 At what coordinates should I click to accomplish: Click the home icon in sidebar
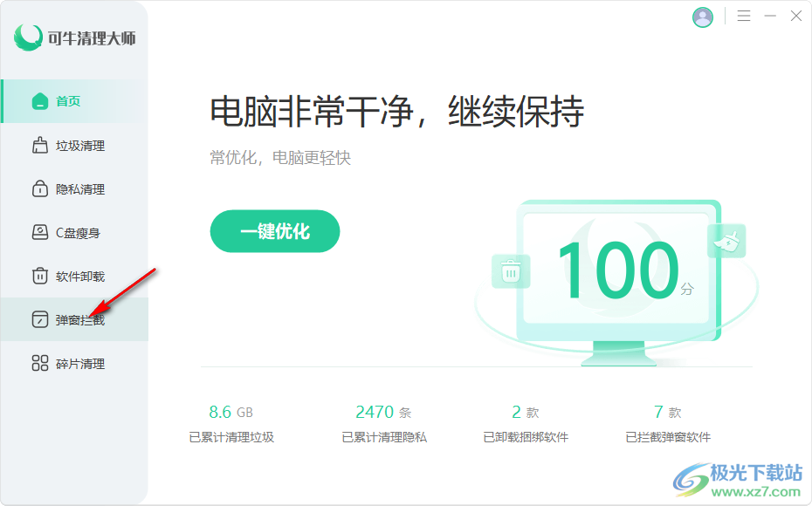click(x=40, y=101)
